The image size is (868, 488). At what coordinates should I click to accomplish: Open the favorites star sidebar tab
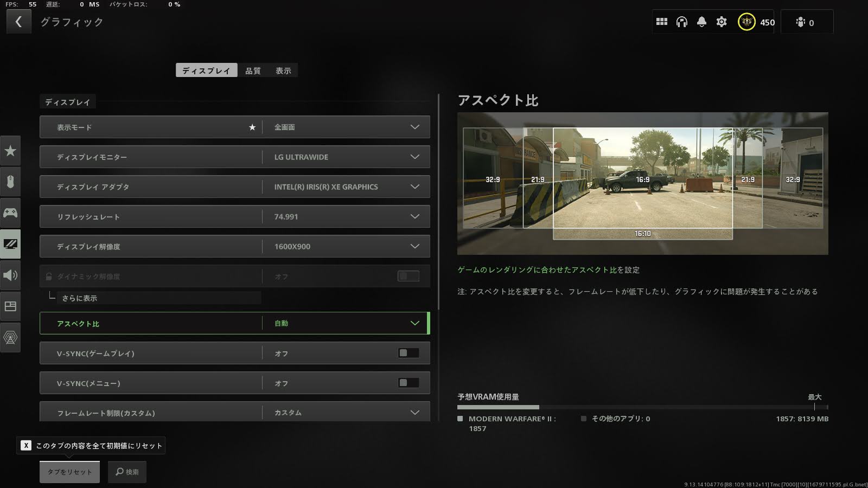tap(10, 151)
